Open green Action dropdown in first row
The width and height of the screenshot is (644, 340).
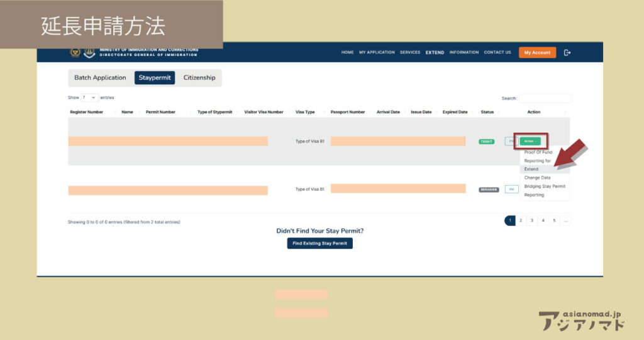(x=530, y=141)
